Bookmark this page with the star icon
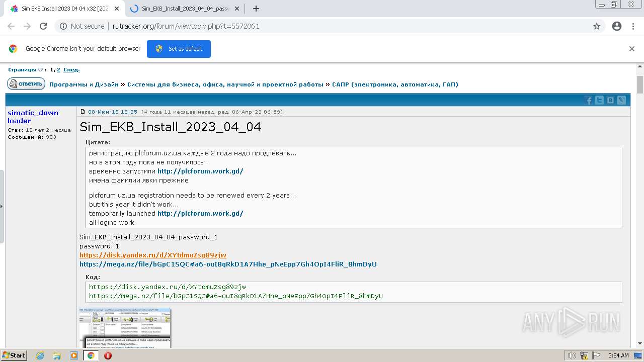644x362 pixels. pyautogui.click(x=597, y=26)
